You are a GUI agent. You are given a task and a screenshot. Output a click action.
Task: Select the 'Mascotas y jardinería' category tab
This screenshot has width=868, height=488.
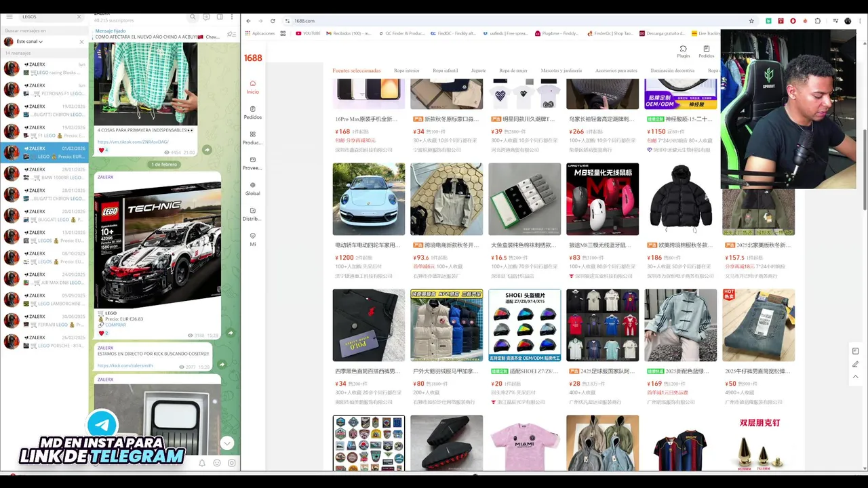point(561,70)
